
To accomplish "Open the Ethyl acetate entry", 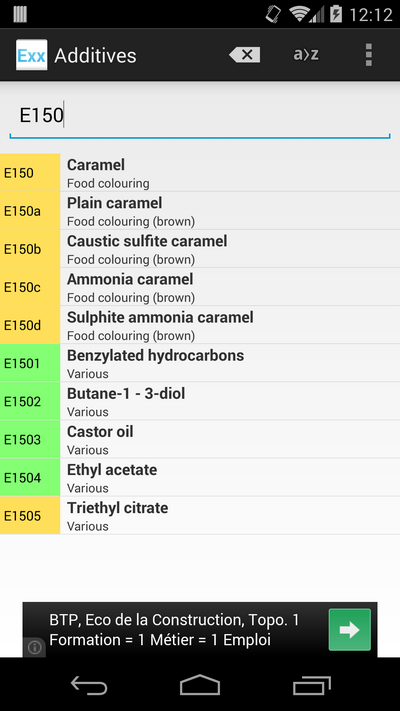I will [x=200, y=477].
